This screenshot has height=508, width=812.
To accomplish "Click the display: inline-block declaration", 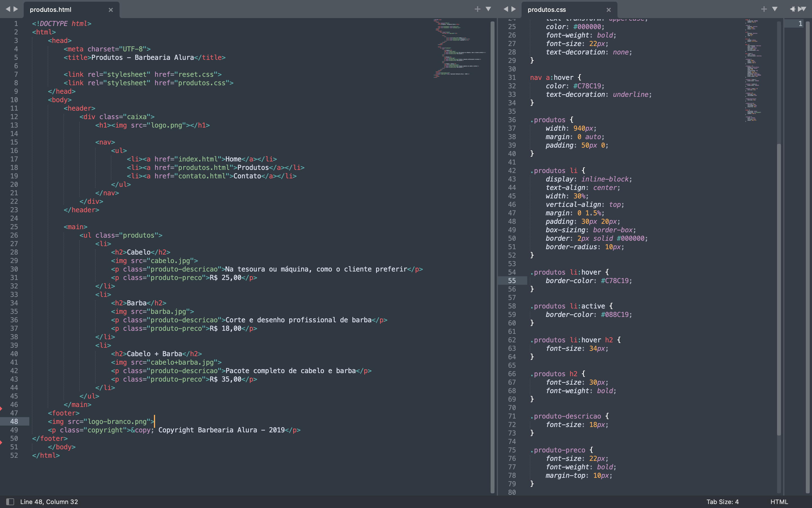I will (589, 179).
